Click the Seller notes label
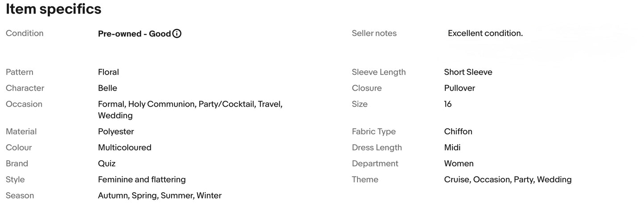The image size is (644, 214). point(374,33)
